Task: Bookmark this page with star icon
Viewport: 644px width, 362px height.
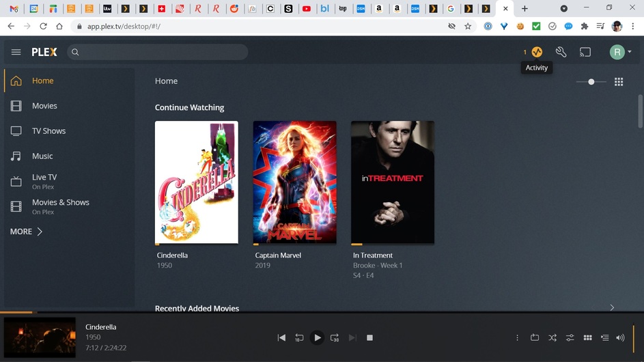Action: 468,27
